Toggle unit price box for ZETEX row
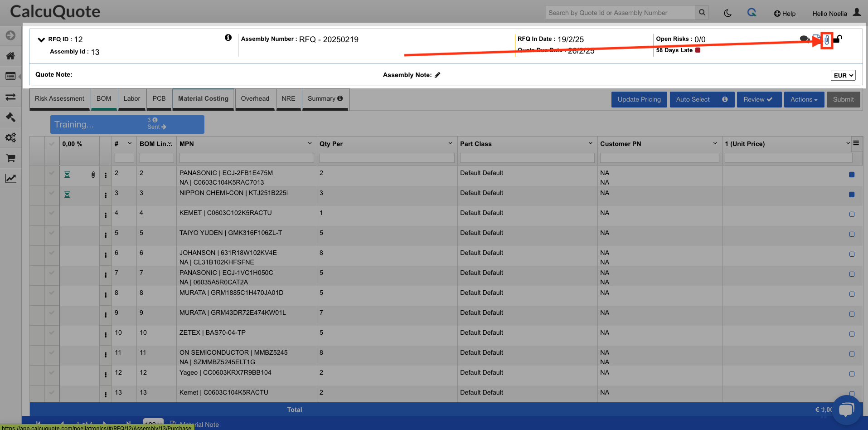 (852, 334)
